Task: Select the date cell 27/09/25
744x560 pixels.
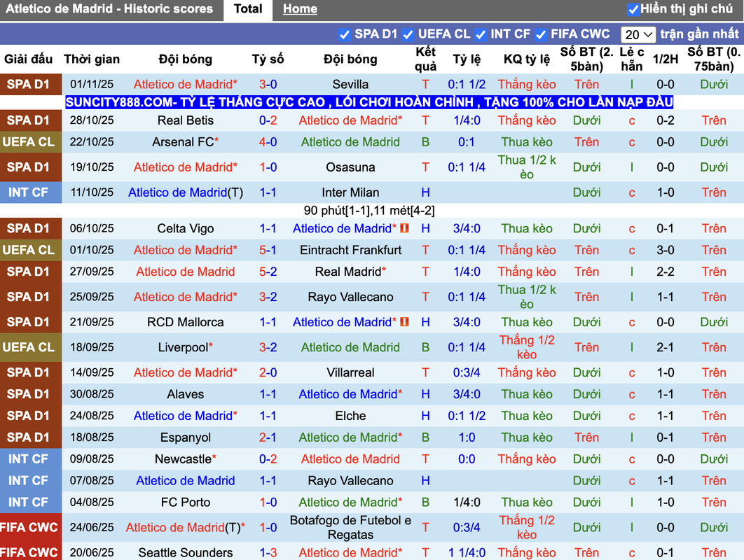Action: coord(92,272)
